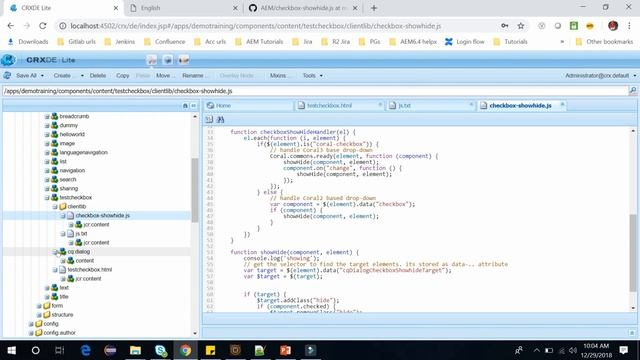The width and height of the screenshot is (640, 360).
Task: Open Chrome menu three dots
Action: click(x=629, y=26)
